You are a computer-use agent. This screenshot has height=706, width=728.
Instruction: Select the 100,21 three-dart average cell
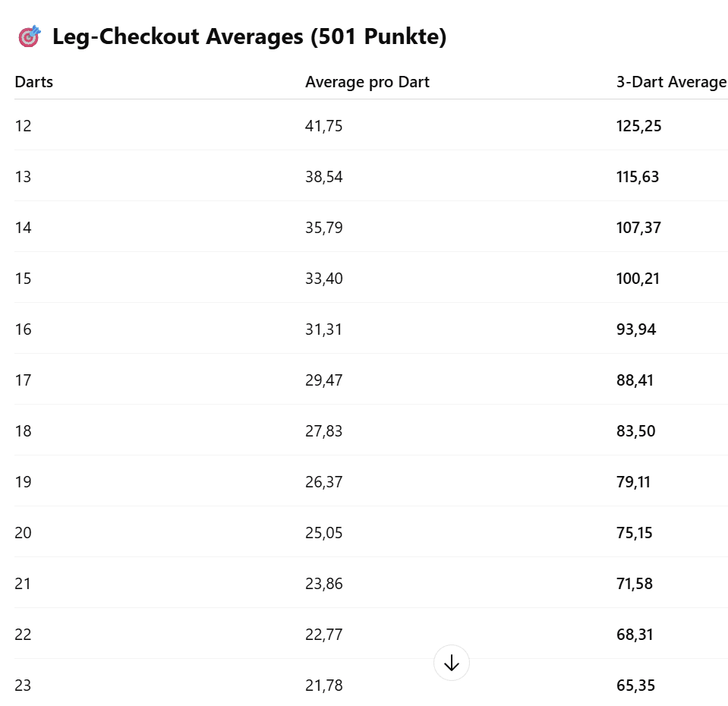(x=638, y=279)
